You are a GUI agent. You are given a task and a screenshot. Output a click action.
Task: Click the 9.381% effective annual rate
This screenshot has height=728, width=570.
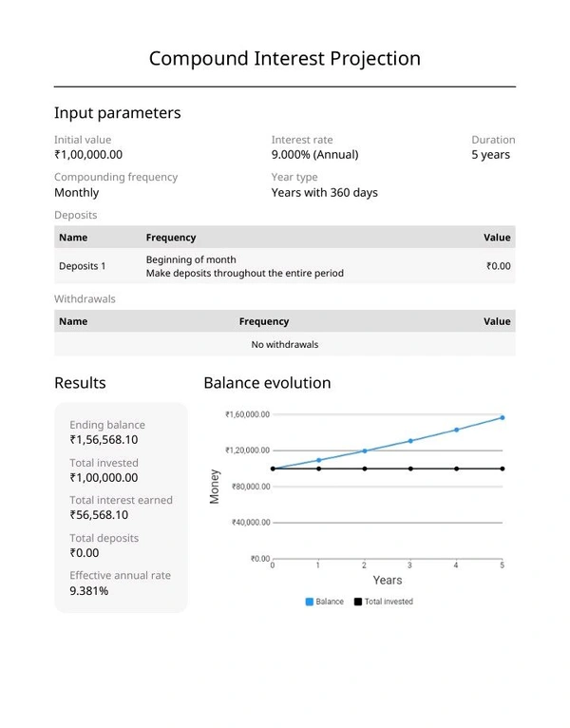click(x=88, y=590)
